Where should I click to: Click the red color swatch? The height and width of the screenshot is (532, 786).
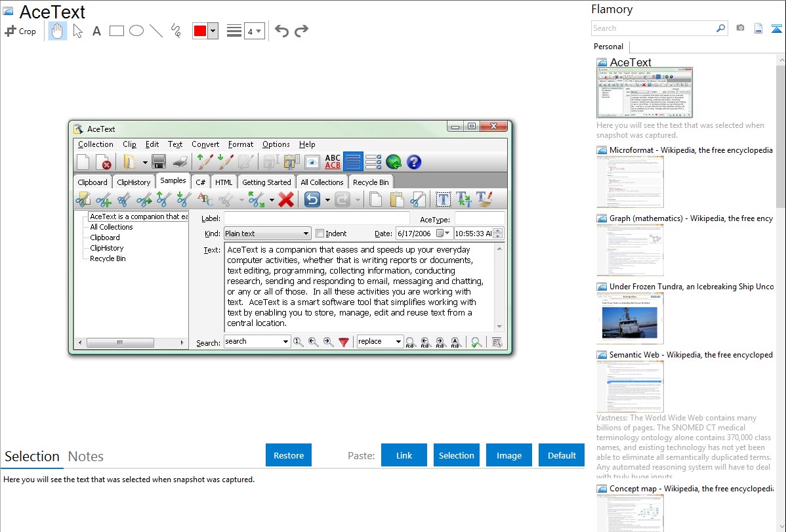[199, 31]
